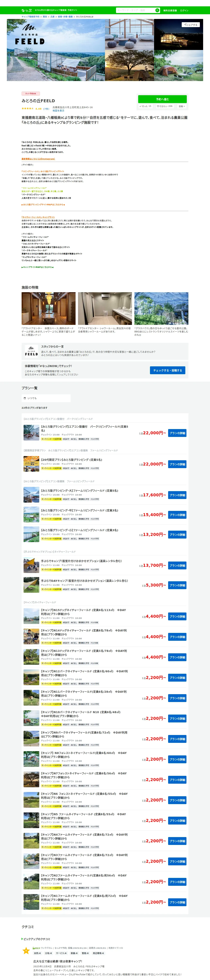The height and width of the screenshot is (980, 210).
Task: Open the sunset tree photo in gallery
Action: 130,66
